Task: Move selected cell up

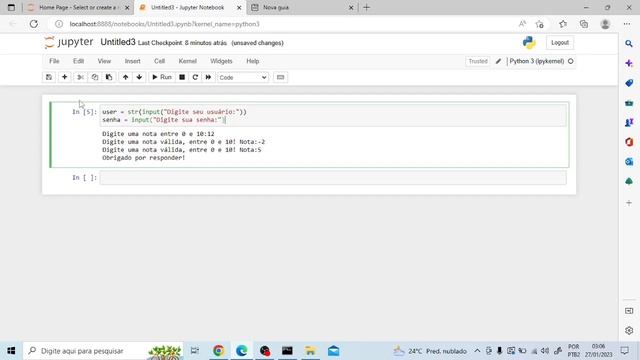Action: [125, 77]
